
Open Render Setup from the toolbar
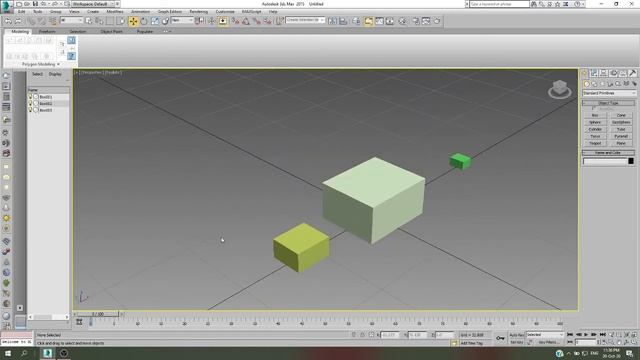[x=416, y=21]
